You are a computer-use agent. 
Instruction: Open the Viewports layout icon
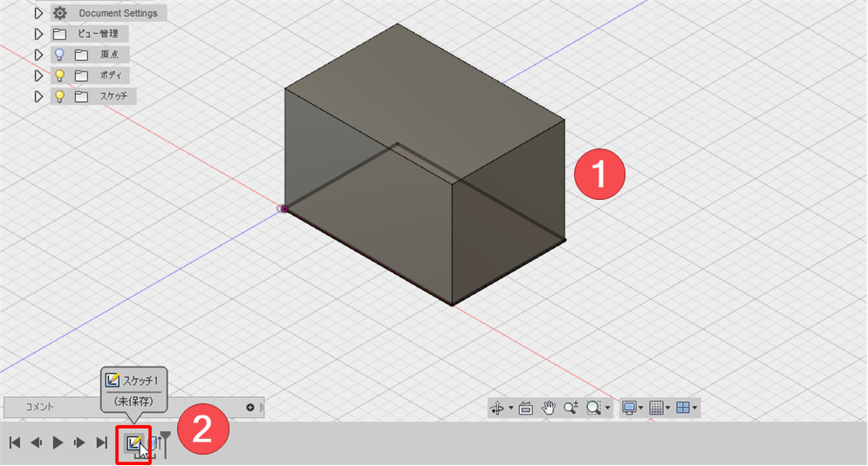[683, 408]
